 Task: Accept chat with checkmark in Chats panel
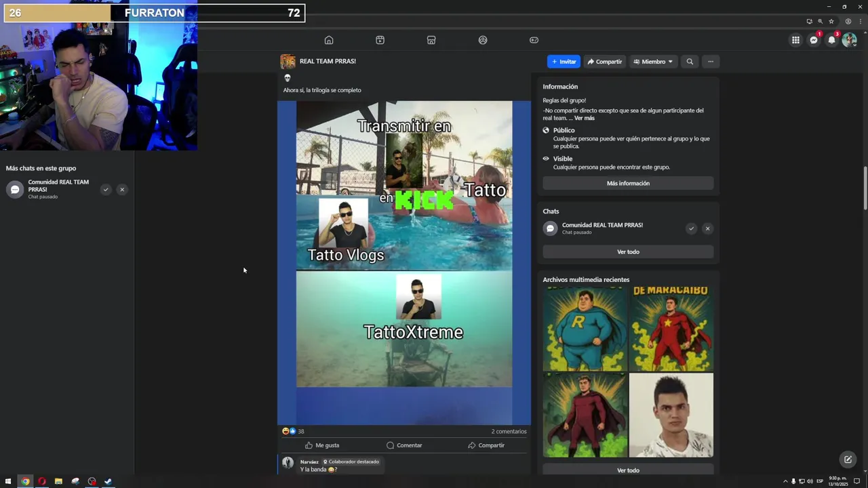(x=691, y=228)
